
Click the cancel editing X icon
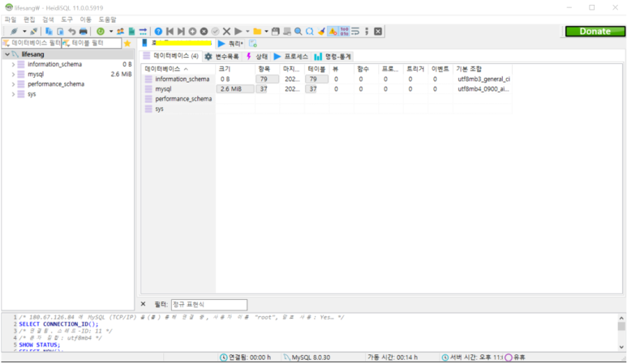pos(227,31)
